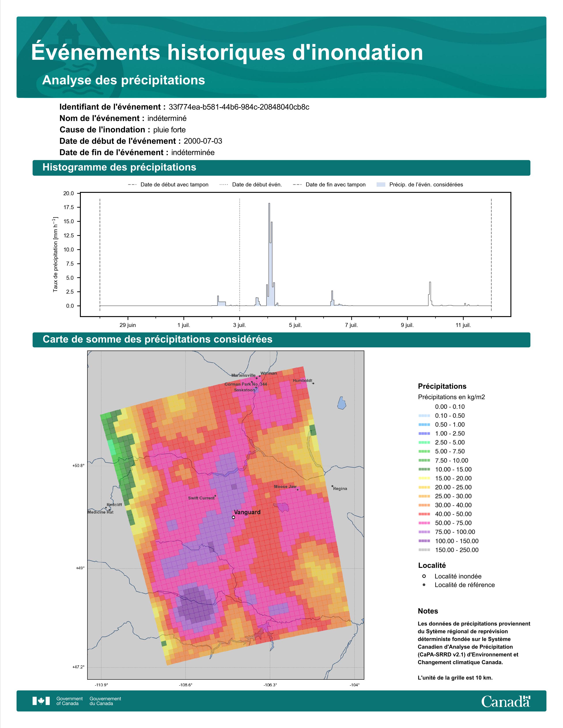Click the pluie forte cause value
This screenshot has height=728, width=563.
pyautogui.click(x=169, y=130)
